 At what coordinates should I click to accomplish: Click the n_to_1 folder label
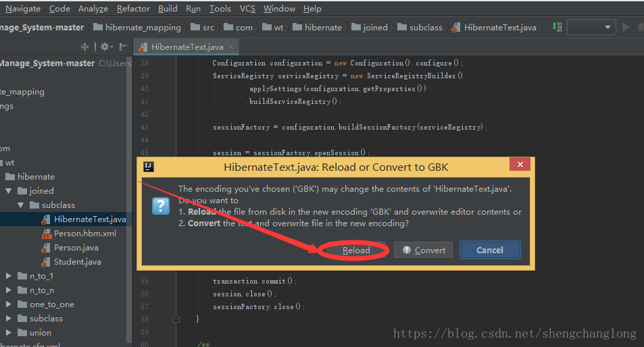[41, 276]
